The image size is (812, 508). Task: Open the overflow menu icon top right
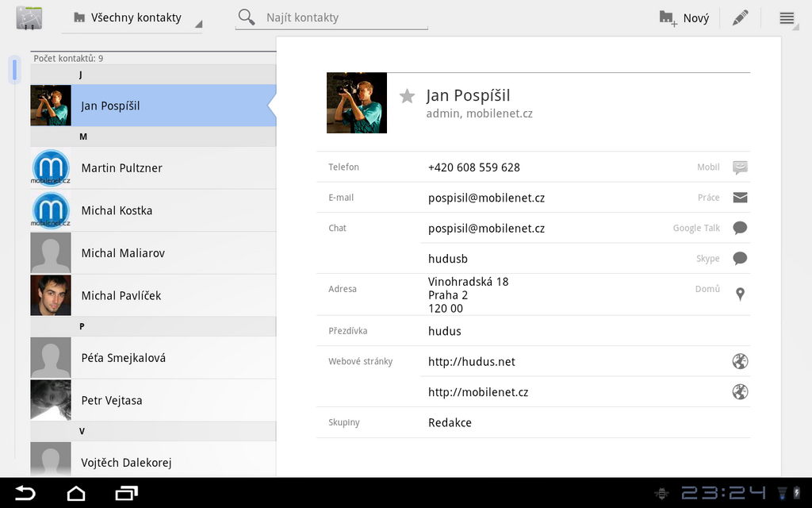[x=787, y=18]
